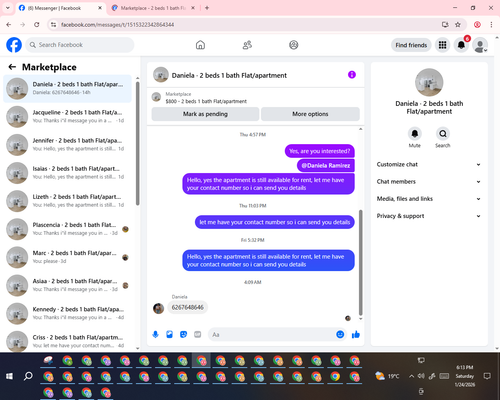The width and height of the screenshot is (500, 400).
Task: Open Lizeth conversation
Action: click(67, 201)
